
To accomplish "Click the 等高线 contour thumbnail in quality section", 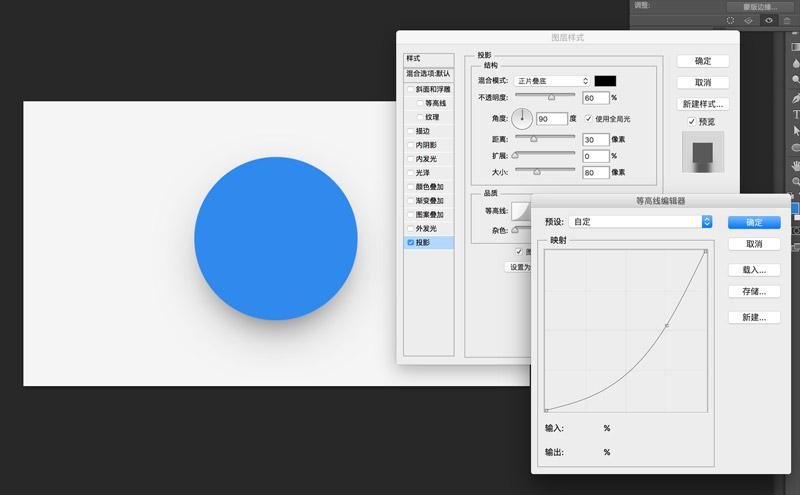I will click(x=521, y=211).
